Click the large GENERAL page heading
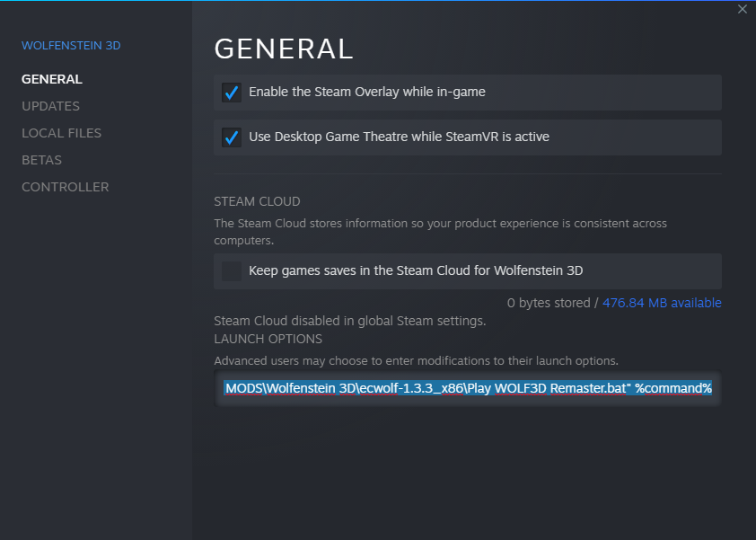This screenshot has width=756, height=540. click(284, 49)
